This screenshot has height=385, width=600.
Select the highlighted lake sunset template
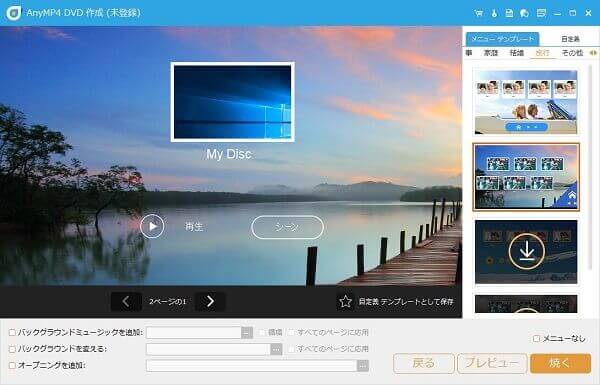pos(526,177)
